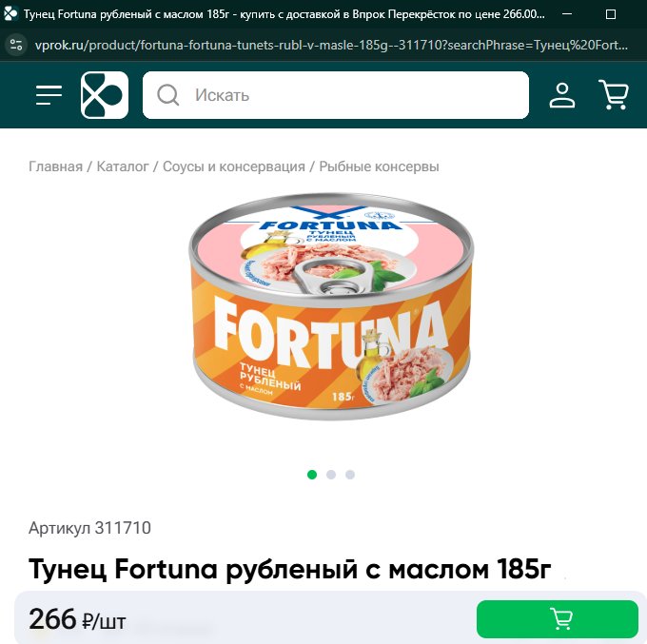Switch to second product image dot
The width and height of the screenshot is (647, 644).
(x=331, y=475)
